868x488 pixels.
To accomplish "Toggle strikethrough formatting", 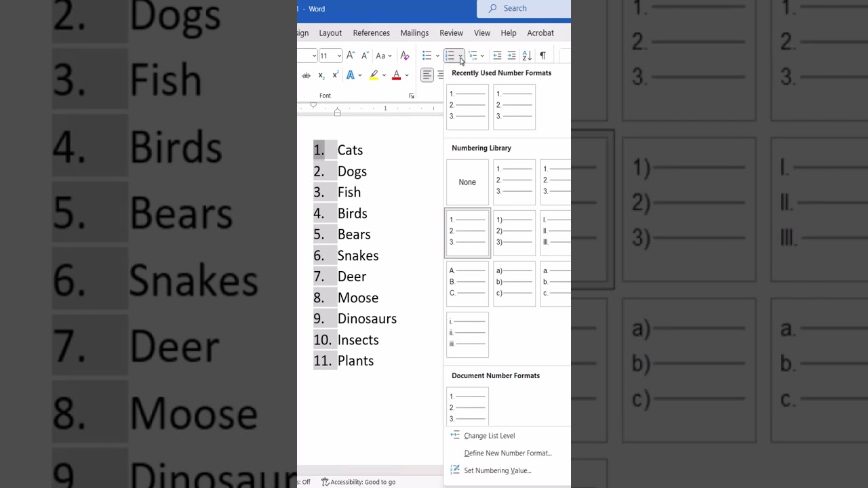I will tap(306, 75).
